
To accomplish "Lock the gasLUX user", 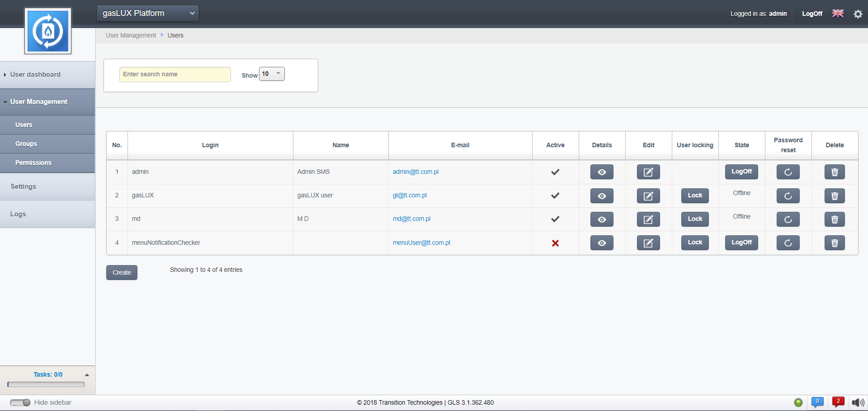I will click(x=695, y=196).
